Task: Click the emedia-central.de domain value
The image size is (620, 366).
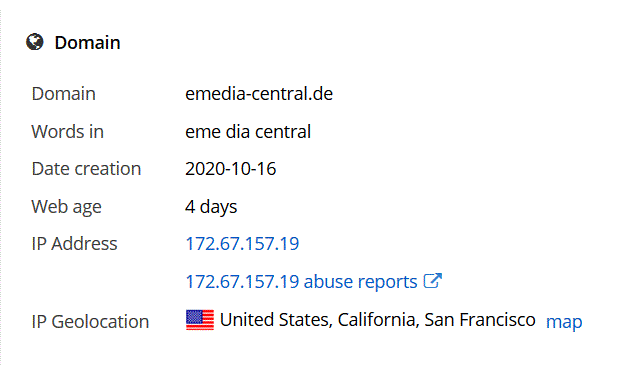Action: pos(259,94)
